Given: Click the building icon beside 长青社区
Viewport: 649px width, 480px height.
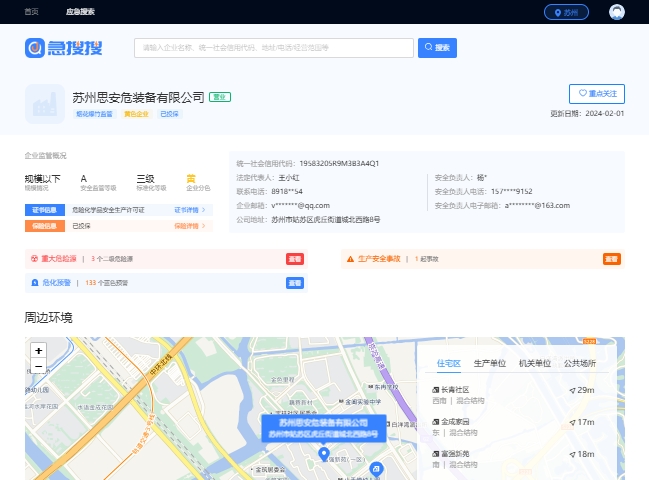Looking at the screenshot, I should point(435,390).
